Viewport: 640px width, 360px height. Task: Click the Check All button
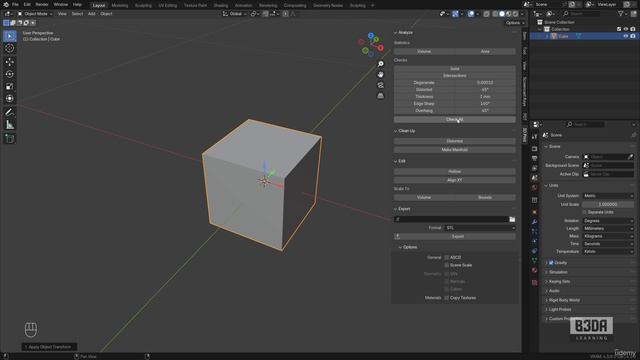pos(455,120)
